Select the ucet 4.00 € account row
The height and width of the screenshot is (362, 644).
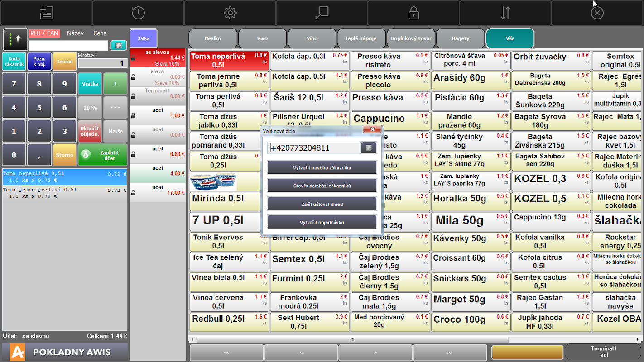tap(158, 173)
